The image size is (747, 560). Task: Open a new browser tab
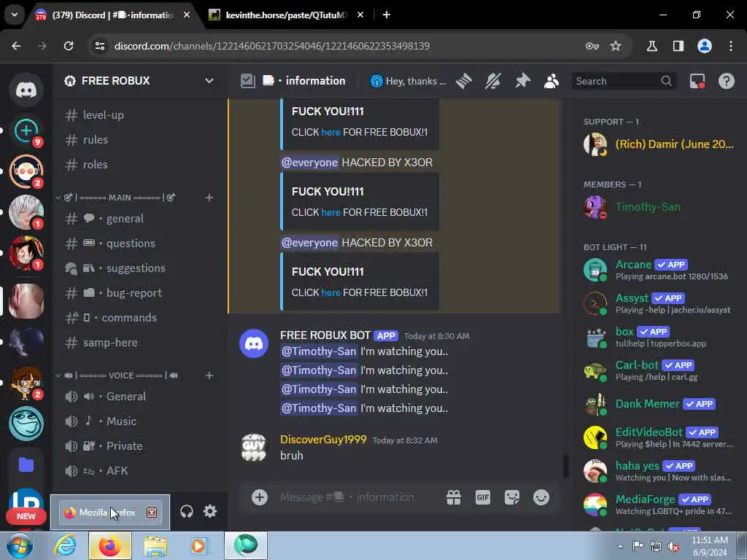pyautogui.click(x=387, y=15)
